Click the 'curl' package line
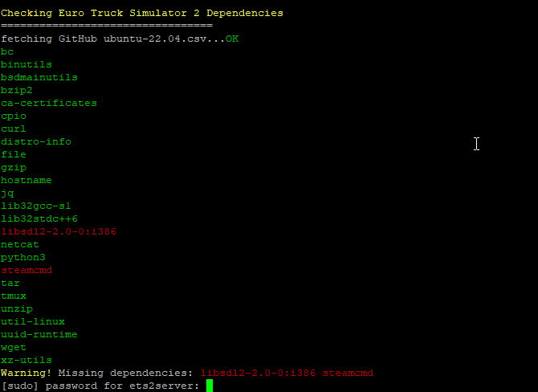Viewport: 538px width, 392px height. [x=14, y=129]
